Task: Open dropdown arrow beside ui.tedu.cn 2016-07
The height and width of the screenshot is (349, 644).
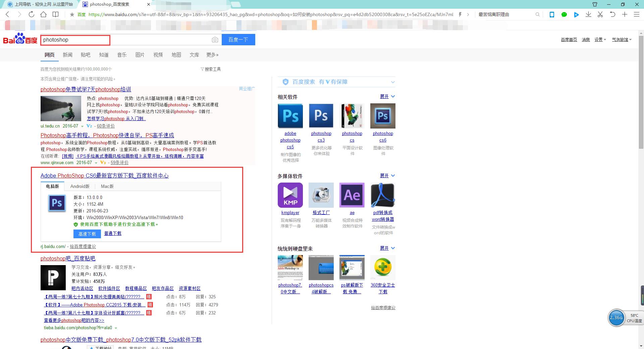Action: (x=82, y=127)
